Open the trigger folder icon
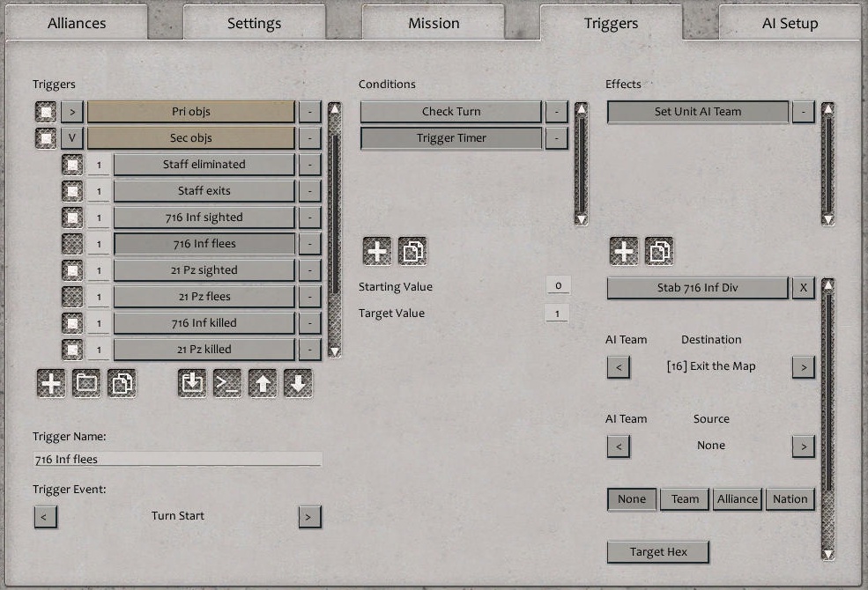The image size is (868, 590). click(x=85, y=383)
